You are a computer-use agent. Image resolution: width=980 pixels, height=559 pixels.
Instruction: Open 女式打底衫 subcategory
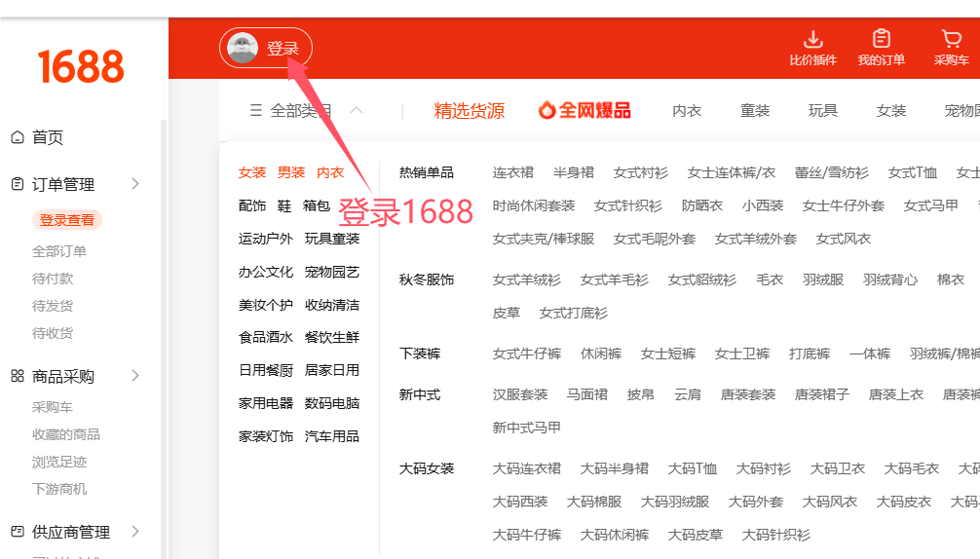point(574,313)
